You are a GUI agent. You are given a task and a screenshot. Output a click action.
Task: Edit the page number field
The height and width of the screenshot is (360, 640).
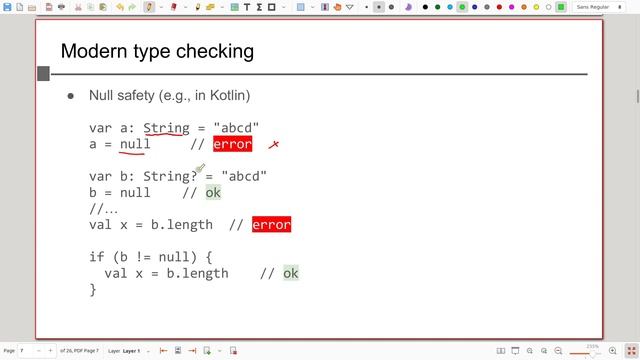tap(26, 351)
